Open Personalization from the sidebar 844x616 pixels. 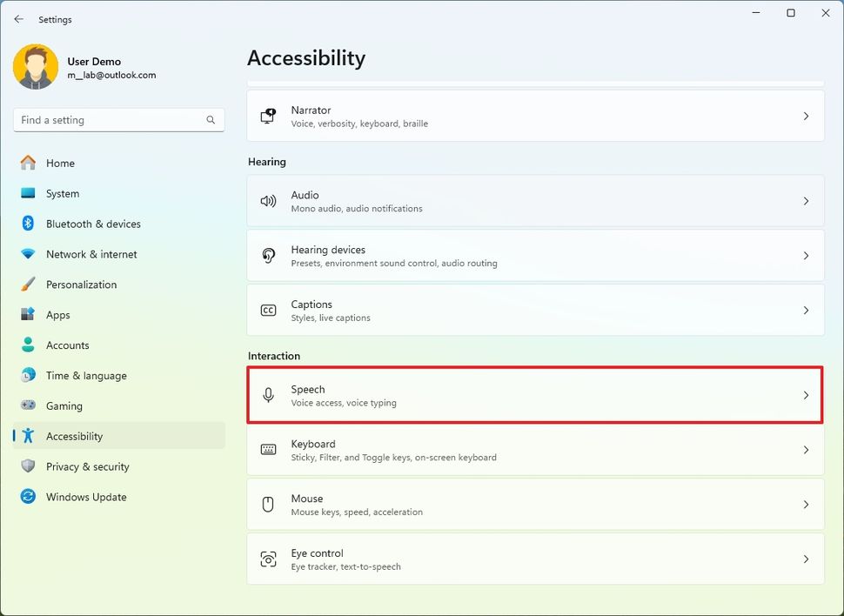pos(82,284)
